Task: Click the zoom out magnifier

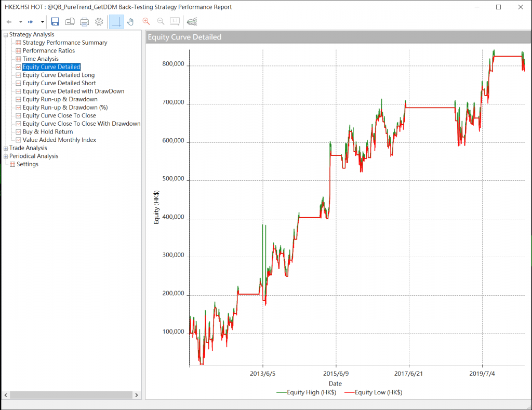Action: tap(161, 22)
